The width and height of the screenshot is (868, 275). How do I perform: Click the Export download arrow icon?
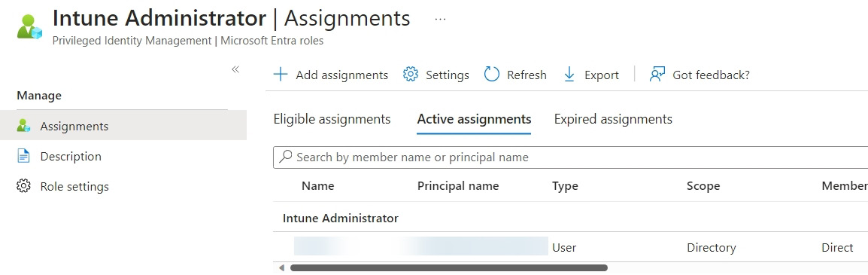[x=569, y=75]
